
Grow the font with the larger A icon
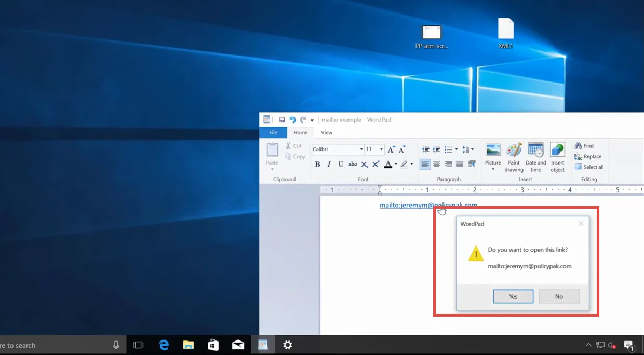tap(391, 149)
